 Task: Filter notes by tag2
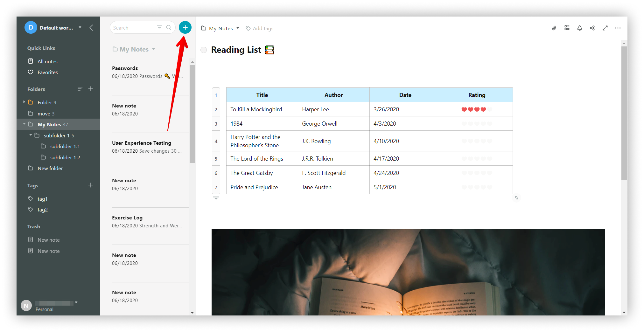42,210
